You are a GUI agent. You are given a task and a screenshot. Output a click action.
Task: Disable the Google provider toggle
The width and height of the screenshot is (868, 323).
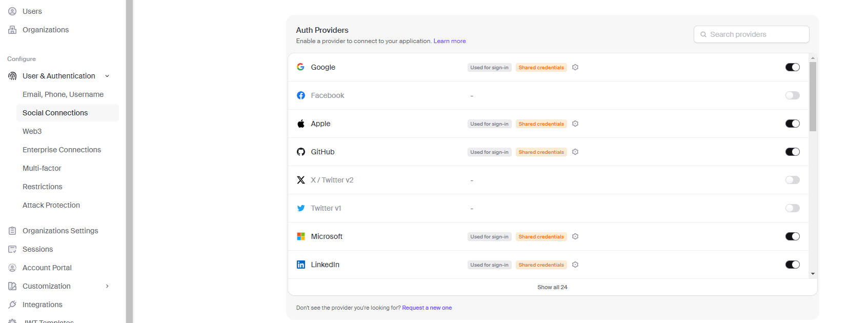click(x=793, y=67)
